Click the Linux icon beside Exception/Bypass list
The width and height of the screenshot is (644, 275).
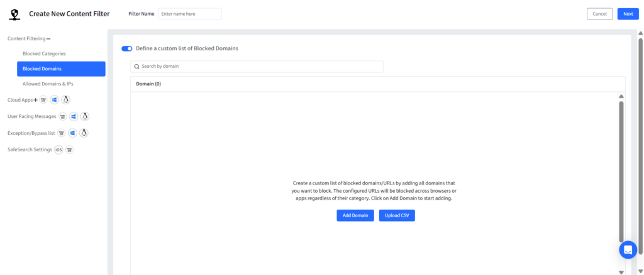click(x=84, y=133)
